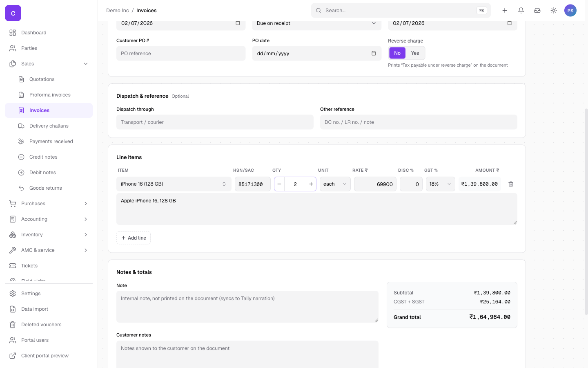
Task: Open the notifications bell
Action: tap(521, 11)
